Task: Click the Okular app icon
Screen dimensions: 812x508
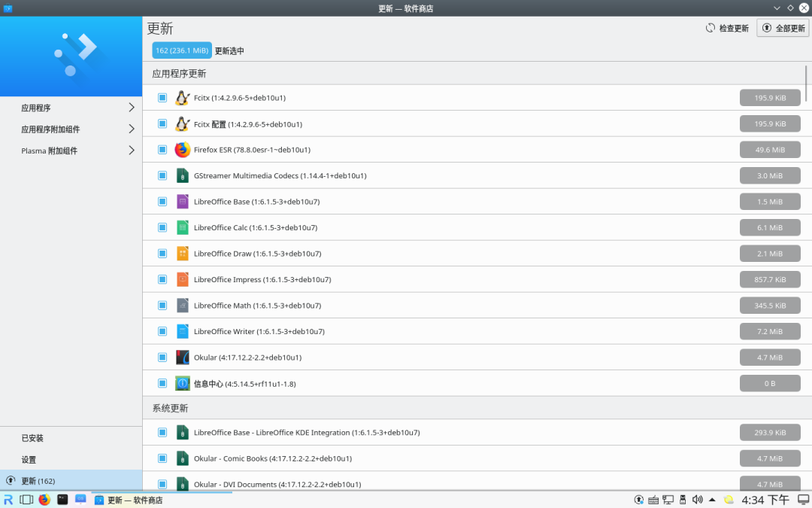Action: pos(182,357)
